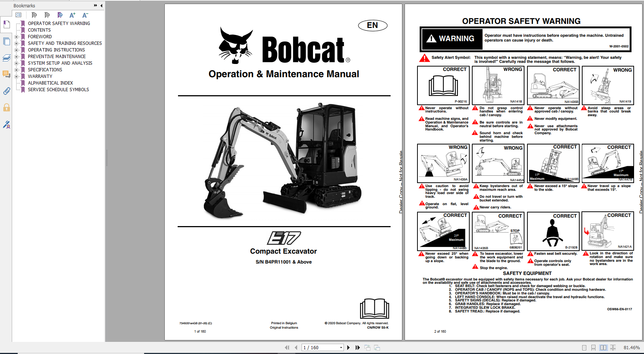Screen dimensions: 644x354
Task: Expand the SPECIFICATIONS bookmark
Action: (x=16, y=70)
